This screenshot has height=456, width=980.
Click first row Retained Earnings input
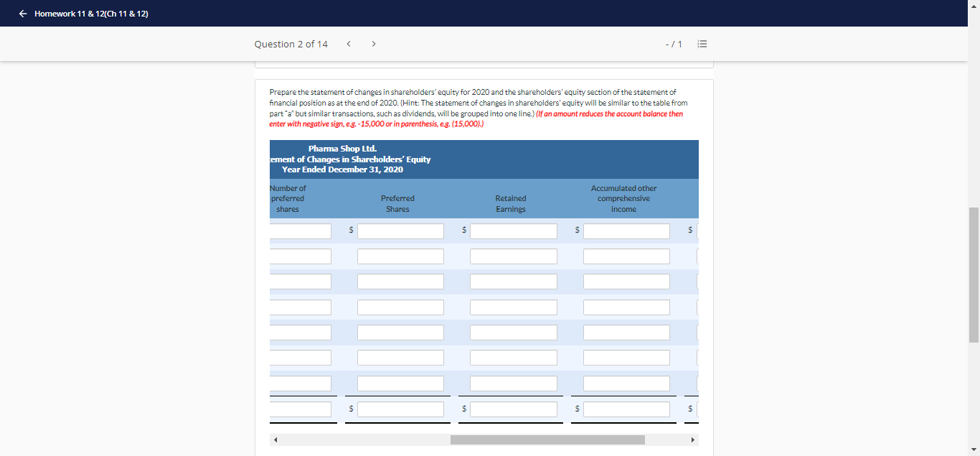(x=514, y=231)
